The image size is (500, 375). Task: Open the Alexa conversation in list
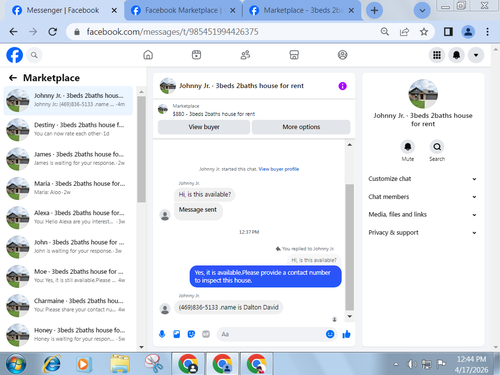coord(68,218)
